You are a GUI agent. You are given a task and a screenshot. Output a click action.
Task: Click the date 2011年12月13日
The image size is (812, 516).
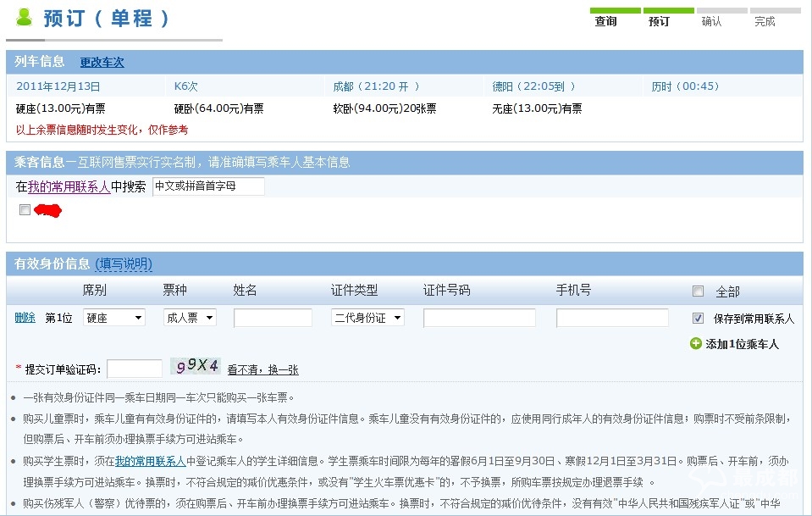58,86
